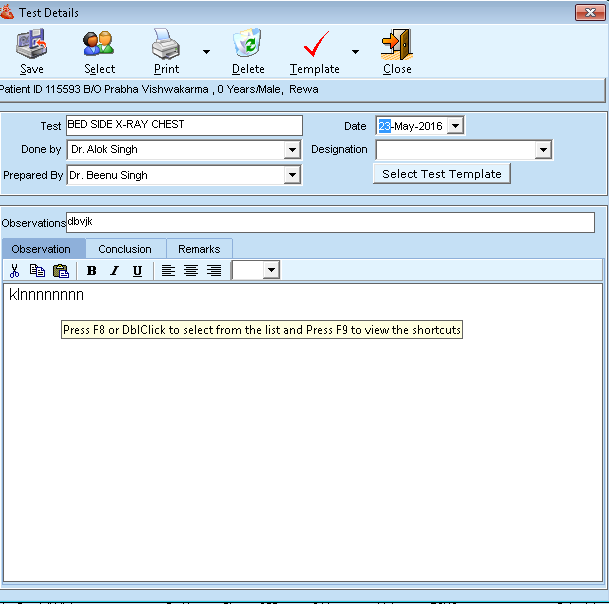Viewport: 609px width, 604px height.
Task: Expand the Designation combo box
Action: click(543, 150)
